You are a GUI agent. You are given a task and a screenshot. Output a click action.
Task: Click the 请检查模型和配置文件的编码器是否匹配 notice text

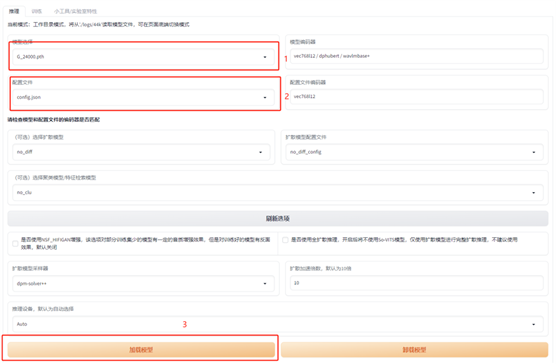pos(54,120)
